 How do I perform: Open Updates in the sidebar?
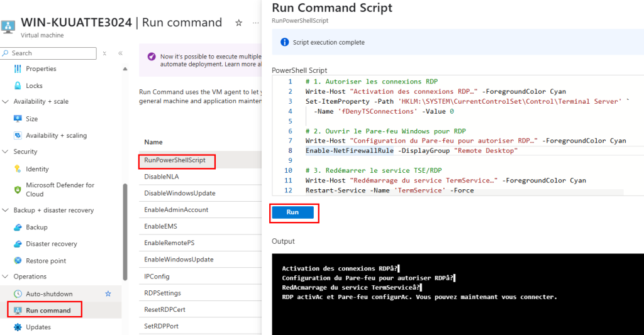click(38, 327)
